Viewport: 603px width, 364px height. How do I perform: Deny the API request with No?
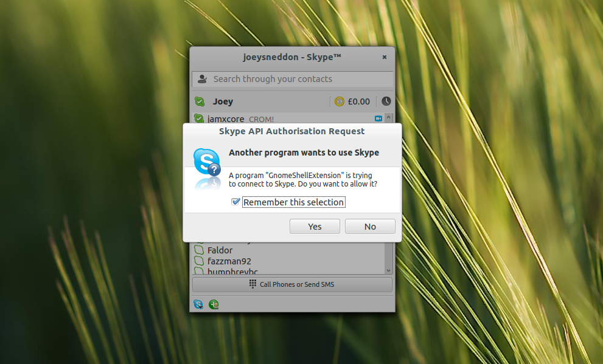tap(370, 227)
